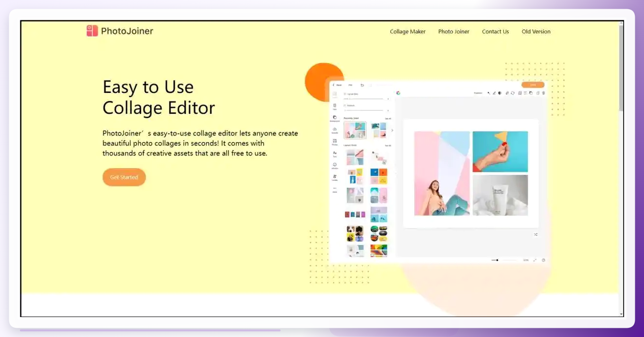This screenshot has height=337, width=644.
Task: Click the "Easy to Use Collage Editor" heading
Action: [159, 97]
